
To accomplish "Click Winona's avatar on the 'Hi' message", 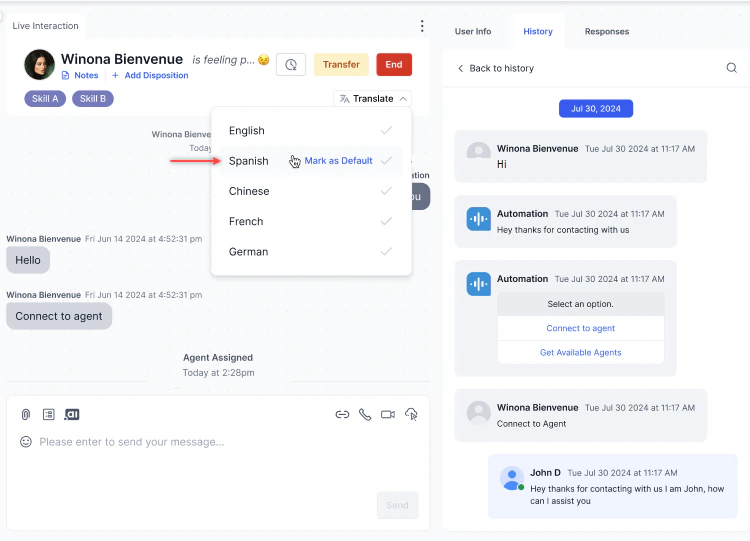I will [x=478, y=150].
